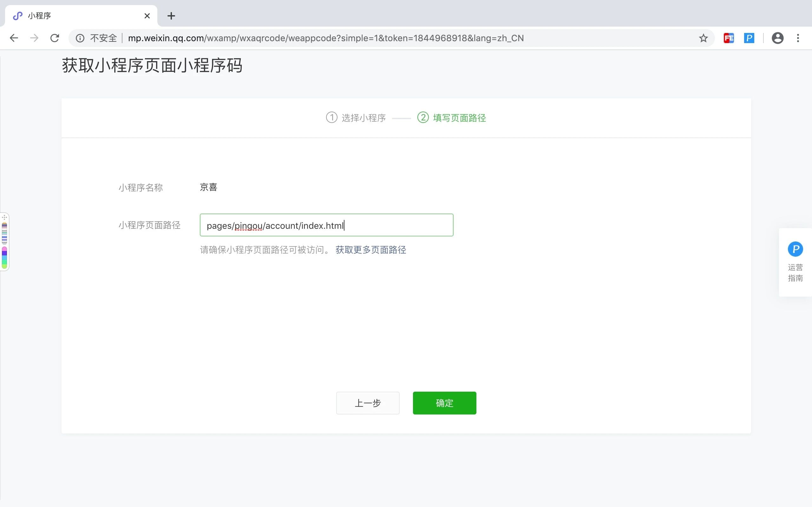This screenshot has width=812, height=507.
Task: Open the Chrome profile avatar
Action: 777,38
